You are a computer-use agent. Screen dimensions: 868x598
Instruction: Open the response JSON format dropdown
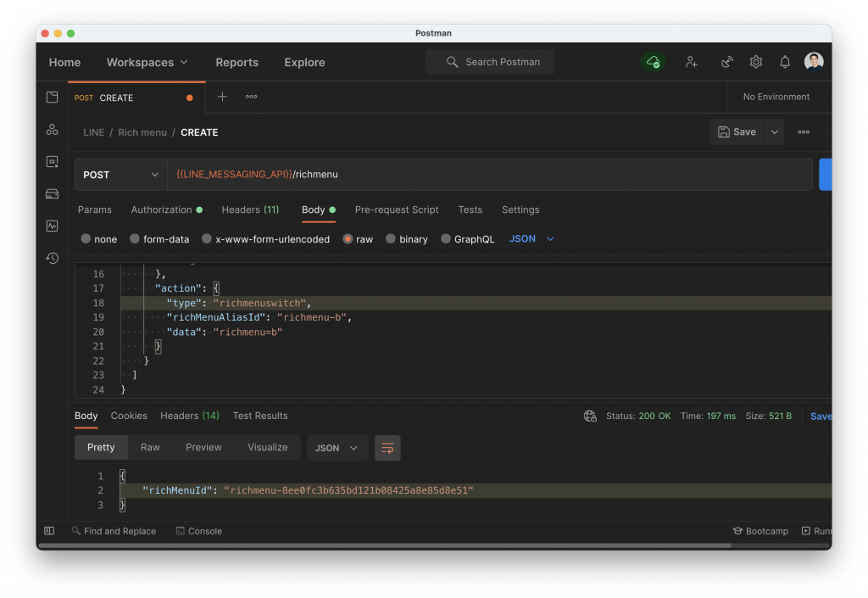(x=337, y=448)
